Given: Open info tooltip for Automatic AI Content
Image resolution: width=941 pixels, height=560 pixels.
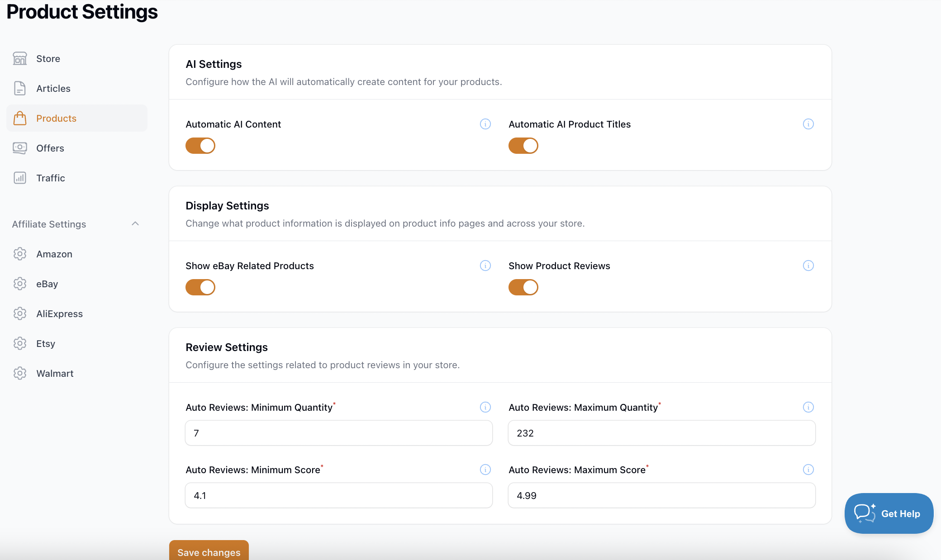Looking at the screenshot, I should tap(485, 124).
